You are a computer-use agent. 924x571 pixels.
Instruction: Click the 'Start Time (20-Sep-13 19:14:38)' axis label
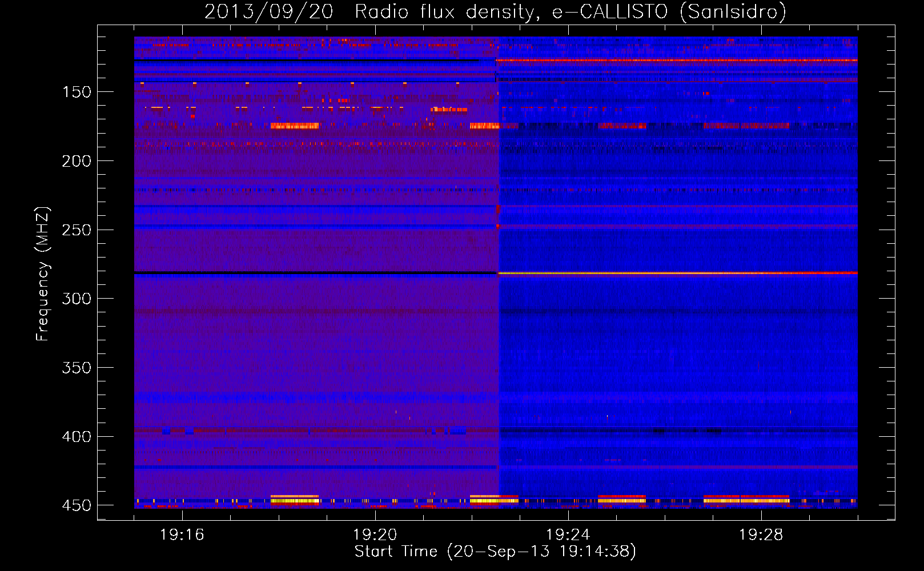(495, 552)
